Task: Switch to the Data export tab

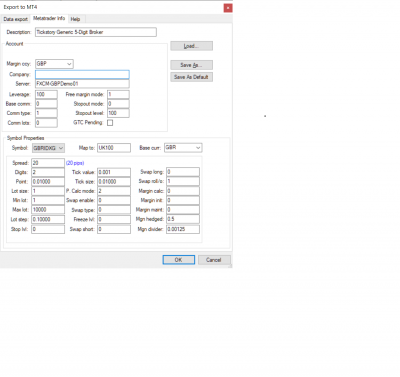Action: click(15, 19)
